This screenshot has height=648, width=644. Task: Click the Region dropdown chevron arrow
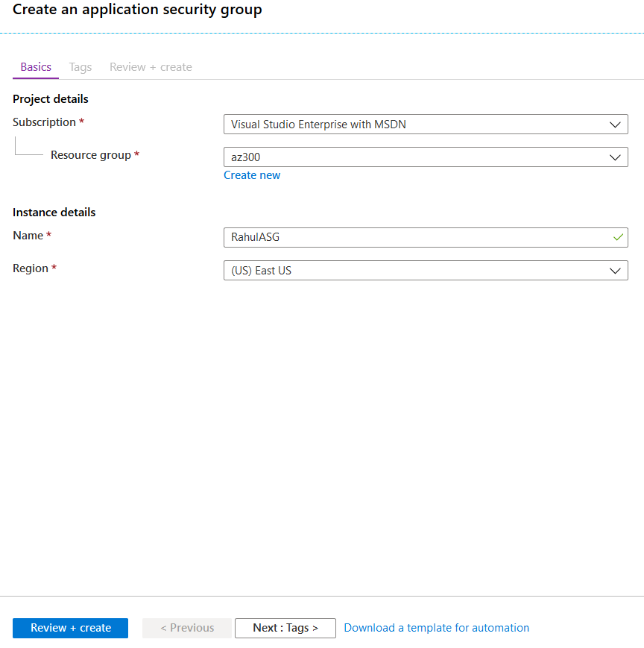(615, 271)
